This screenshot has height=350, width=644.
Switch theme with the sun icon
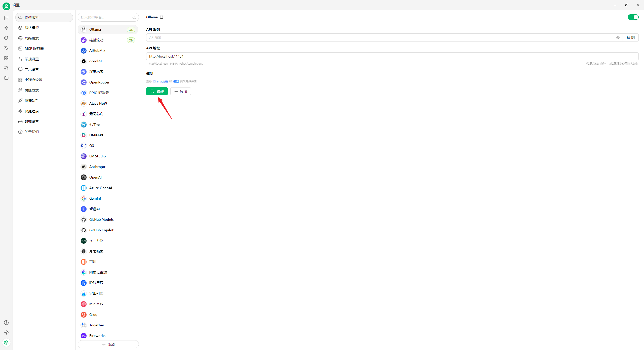pyautogui.click(x=6, y=333)
